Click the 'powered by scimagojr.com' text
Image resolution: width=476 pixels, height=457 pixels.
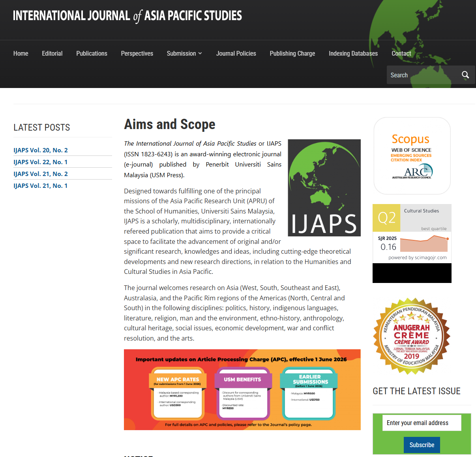point(418,258)
